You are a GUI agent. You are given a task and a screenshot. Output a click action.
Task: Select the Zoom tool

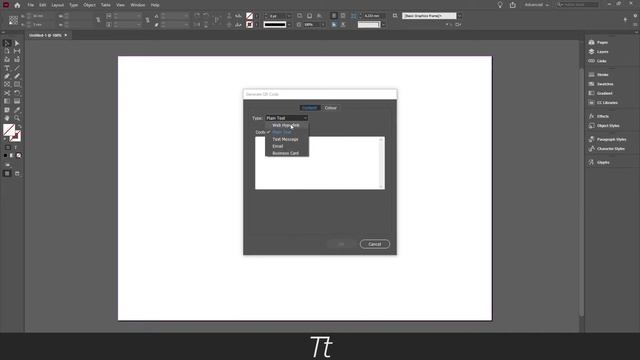pos(17,118)
